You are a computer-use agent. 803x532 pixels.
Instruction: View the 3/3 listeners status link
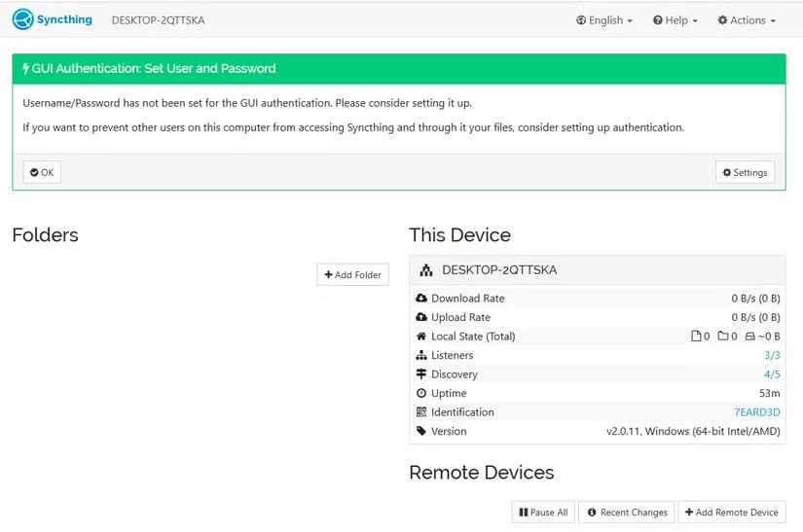772,355
